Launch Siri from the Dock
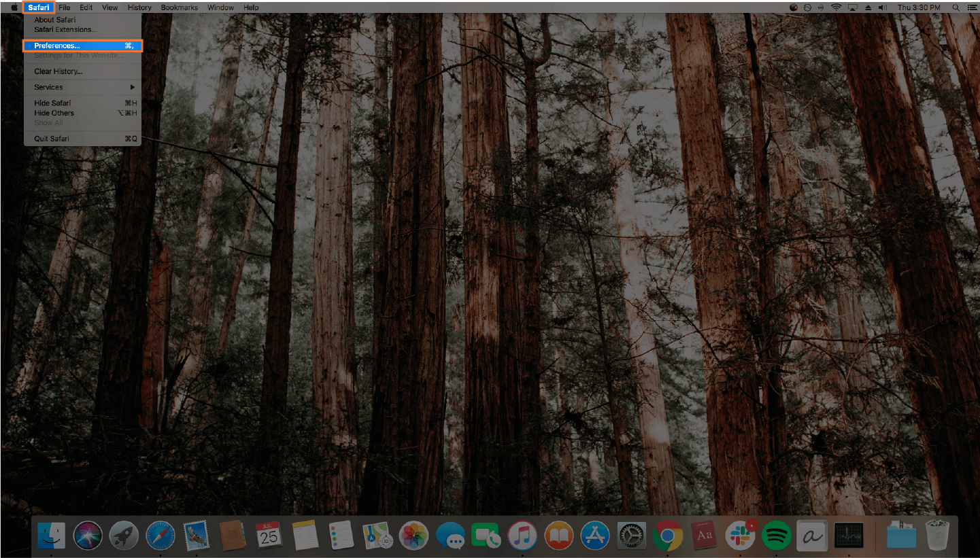 pyautogui.click(x=88, y=536)
